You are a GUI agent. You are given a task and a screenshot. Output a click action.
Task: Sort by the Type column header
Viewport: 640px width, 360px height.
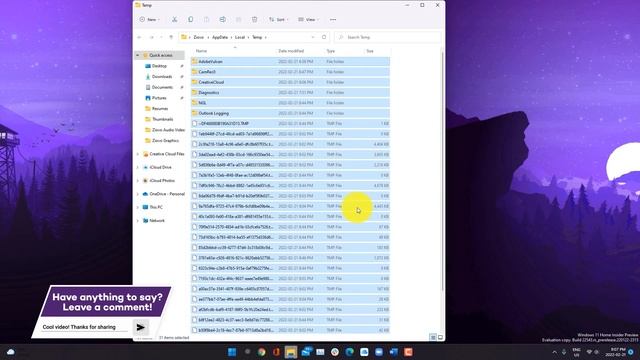pyautogui.click(x=331, y=51)
